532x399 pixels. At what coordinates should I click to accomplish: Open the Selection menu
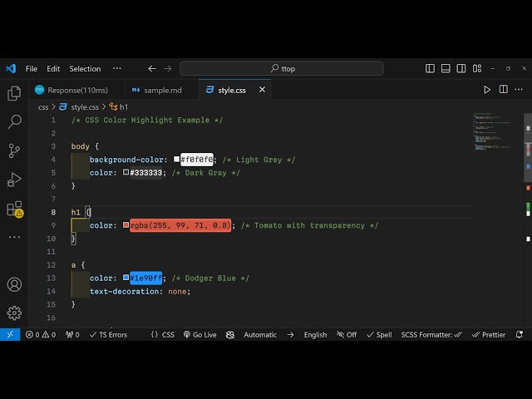click(85, 69)
